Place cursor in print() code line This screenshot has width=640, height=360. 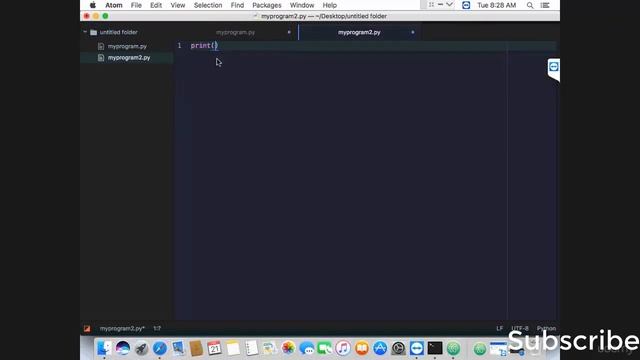click(204, 45)
